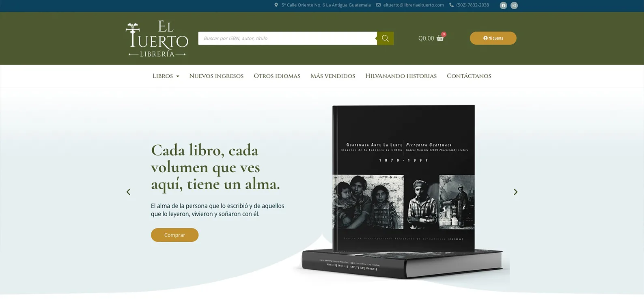Go to previous slide with left arrow
644x303 pixels.
[x=128, y=192]
